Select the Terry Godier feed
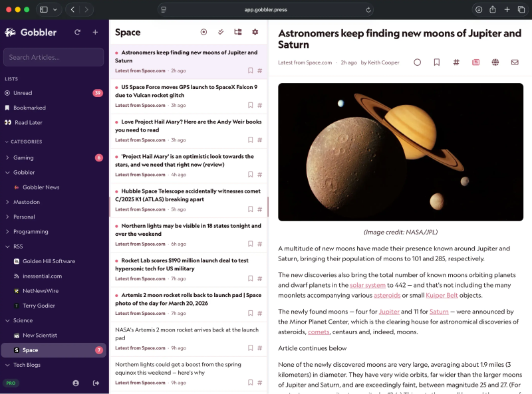Image resolution: width=532 pixels, height=394 pixels. (54, 306)
